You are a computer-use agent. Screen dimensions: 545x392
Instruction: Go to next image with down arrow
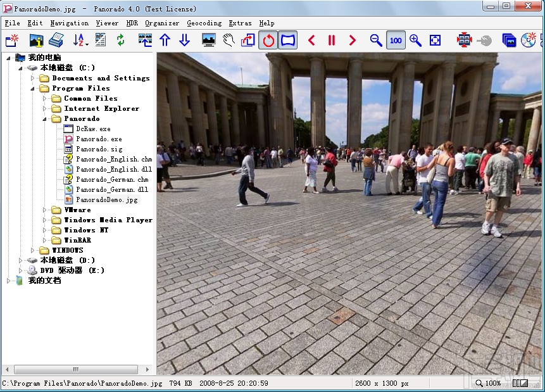point(185,41)
